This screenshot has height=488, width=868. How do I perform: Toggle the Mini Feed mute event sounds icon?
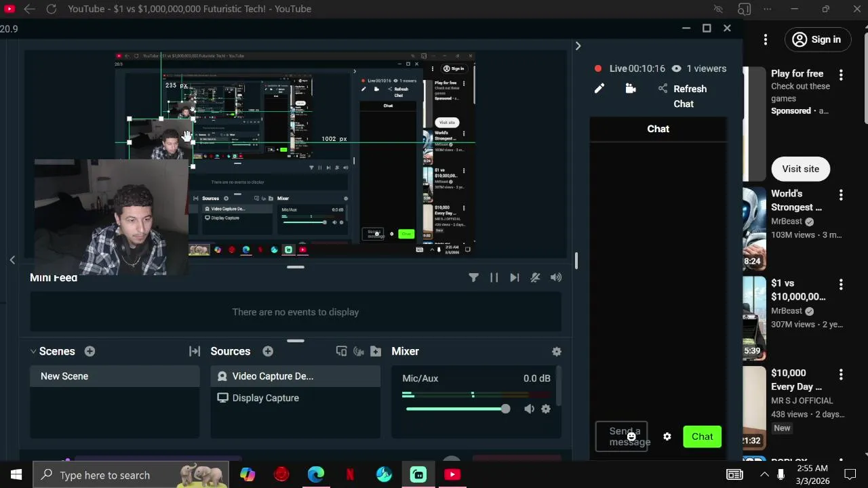coord(535,277)
